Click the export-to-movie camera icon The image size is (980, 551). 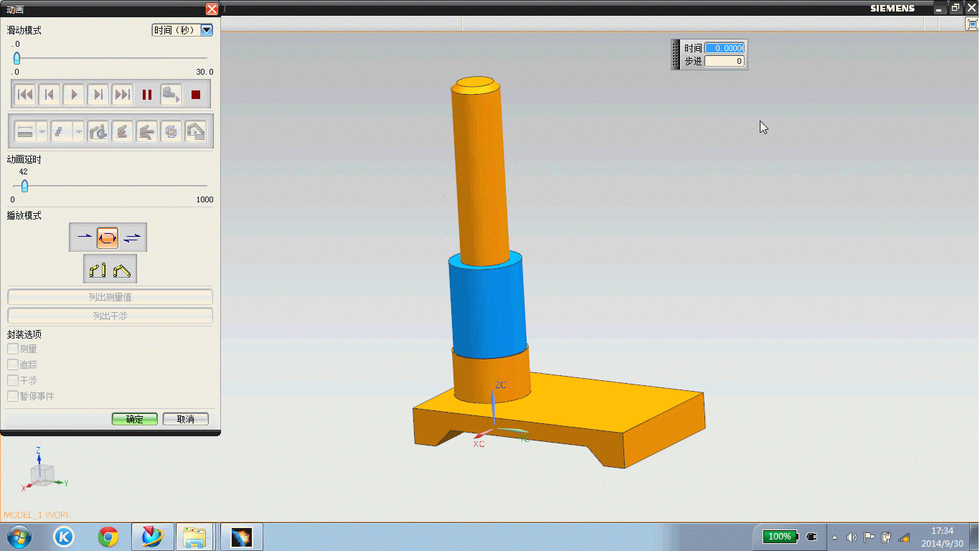(x=171, y=94)
